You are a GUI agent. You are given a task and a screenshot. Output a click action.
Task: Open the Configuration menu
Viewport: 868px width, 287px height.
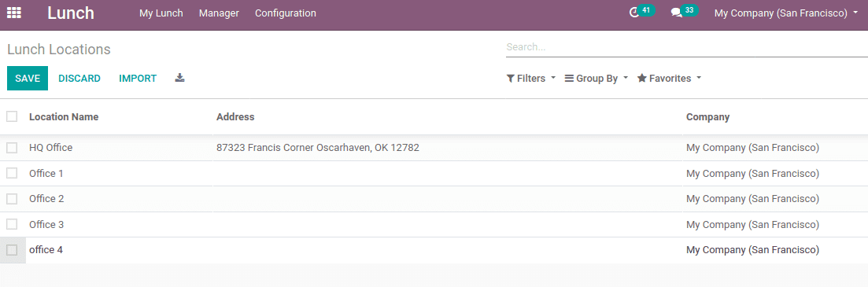pos(286,13)
